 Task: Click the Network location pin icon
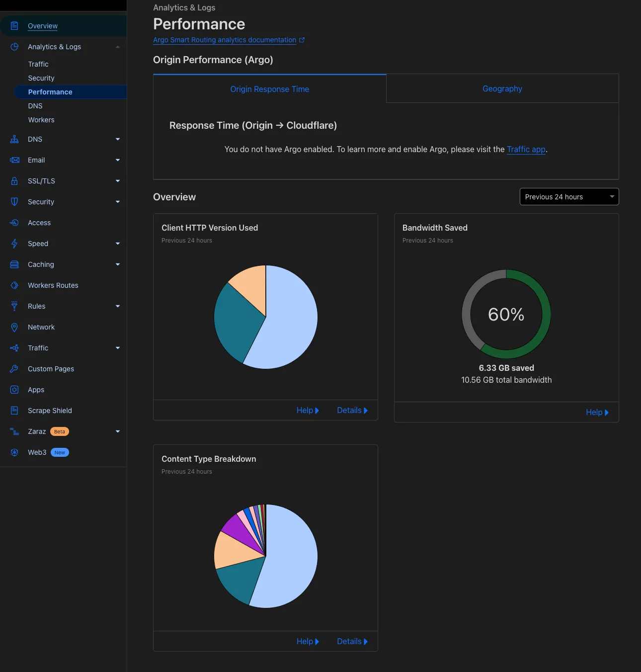click(x=14, y=327)
